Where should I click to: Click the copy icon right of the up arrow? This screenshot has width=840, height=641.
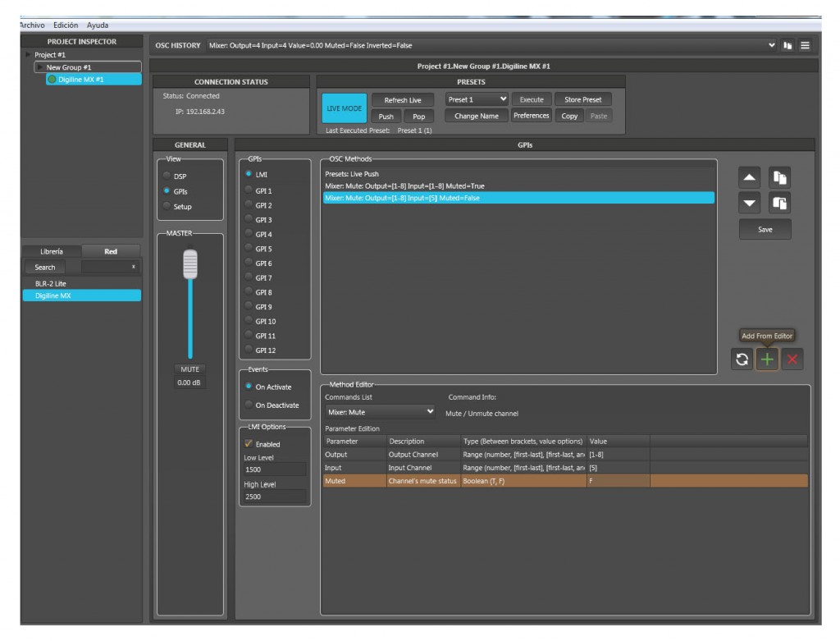(x=781, y=176)
